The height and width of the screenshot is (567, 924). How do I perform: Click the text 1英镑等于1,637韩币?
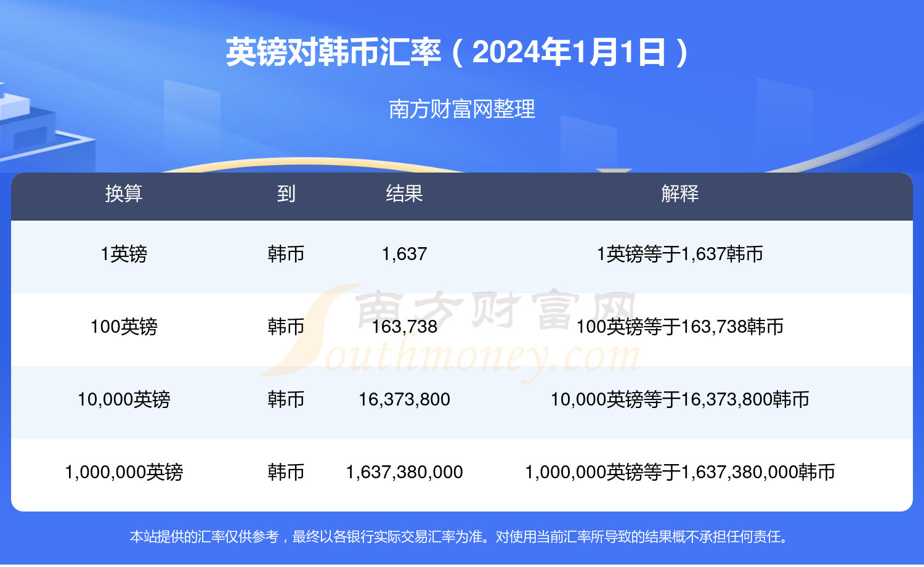[x=680, y=254]
